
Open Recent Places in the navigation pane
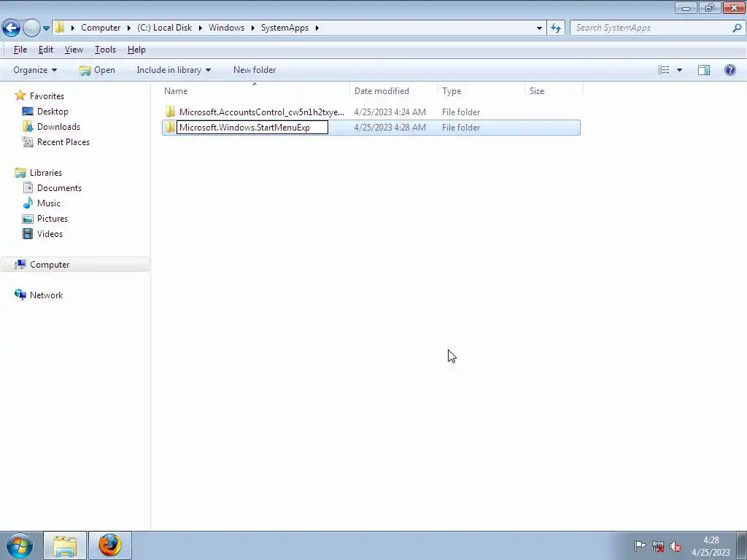[x=63, y=142]
